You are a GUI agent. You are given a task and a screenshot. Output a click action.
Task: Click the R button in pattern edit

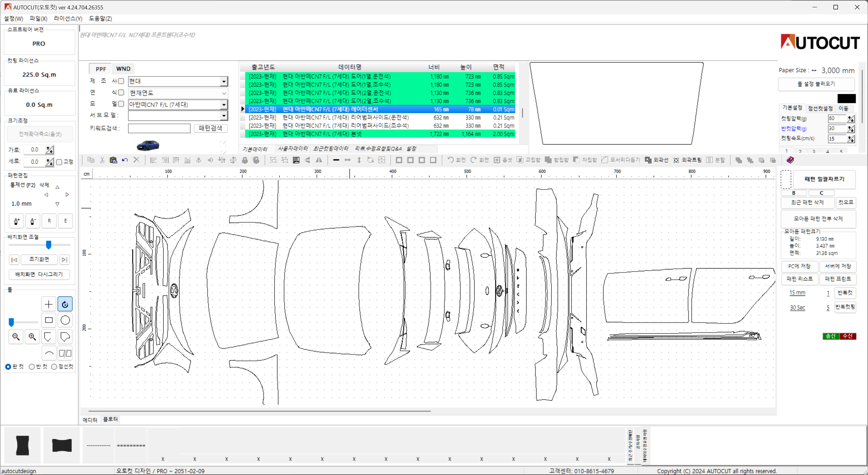(x=49, y=221)
